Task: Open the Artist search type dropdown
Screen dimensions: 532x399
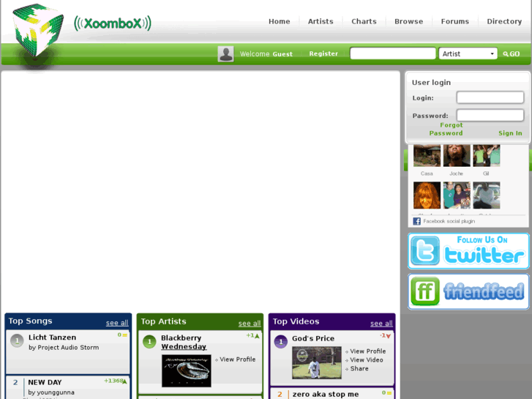Action: point(468,53)
